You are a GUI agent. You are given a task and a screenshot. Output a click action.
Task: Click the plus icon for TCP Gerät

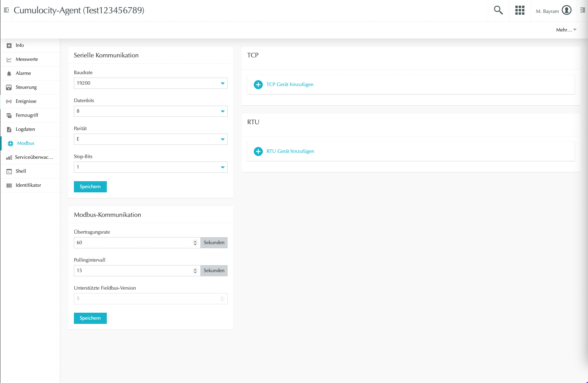click(258, 85)
